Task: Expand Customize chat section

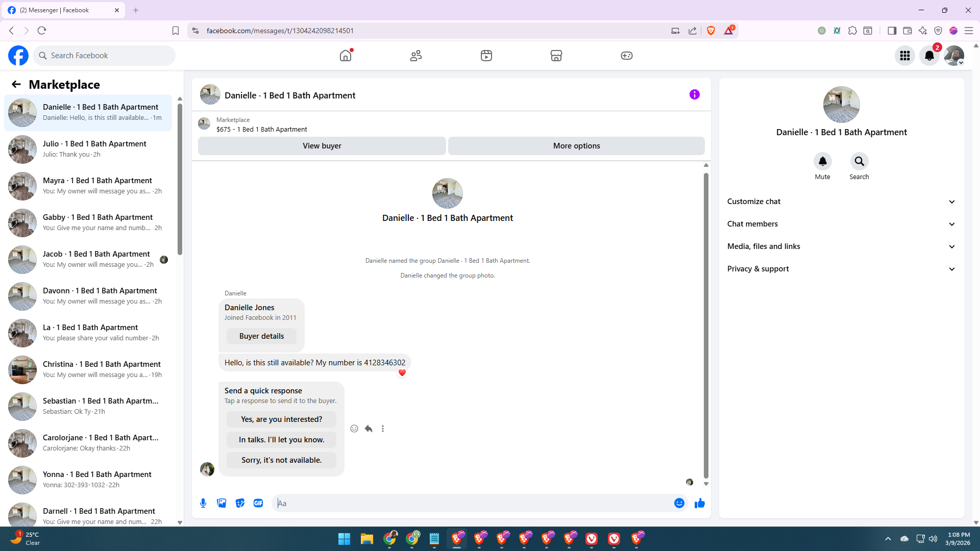Action: tap(841, 202)
